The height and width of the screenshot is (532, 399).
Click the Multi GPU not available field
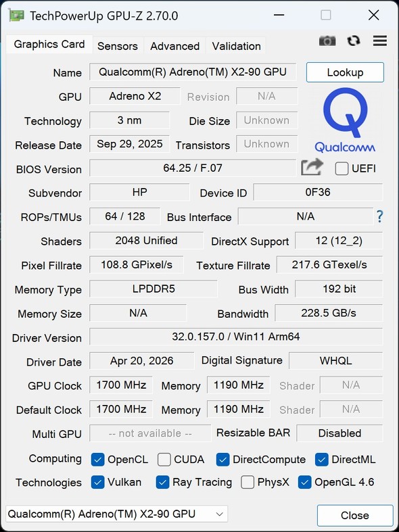pyautogui.click(x=150, y=433)
